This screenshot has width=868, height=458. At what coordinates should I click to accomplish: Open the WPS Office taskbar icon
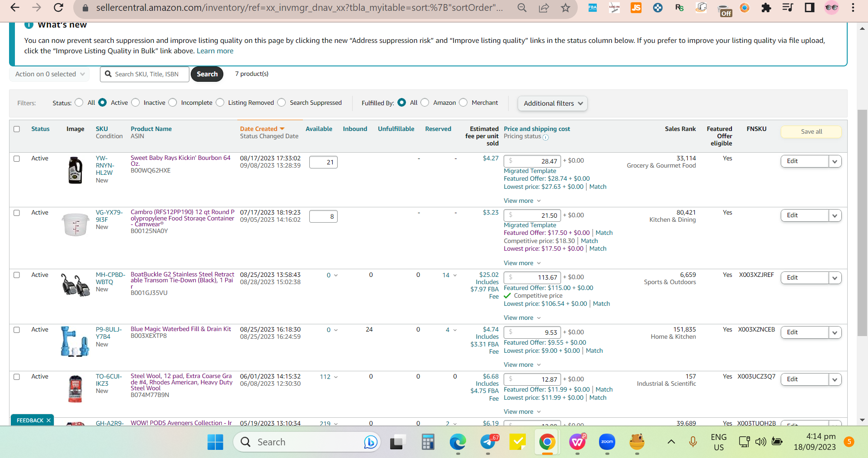click(x=577, y=442)
